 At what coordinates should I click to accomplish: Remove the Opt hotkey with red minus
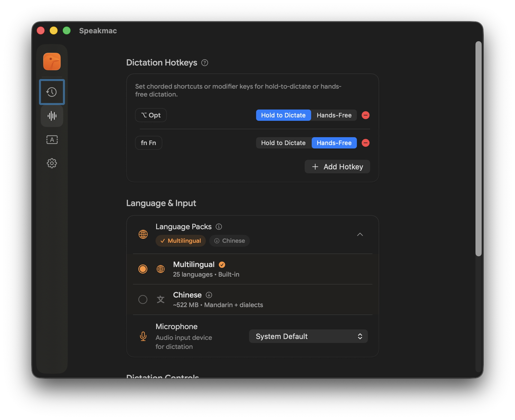point(366,115)
